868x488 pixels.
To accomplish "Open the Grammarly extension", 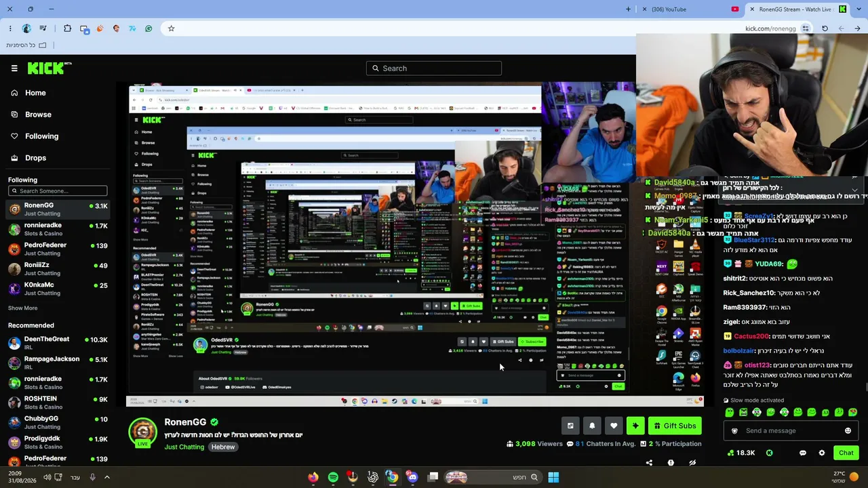I will (149, 28).
